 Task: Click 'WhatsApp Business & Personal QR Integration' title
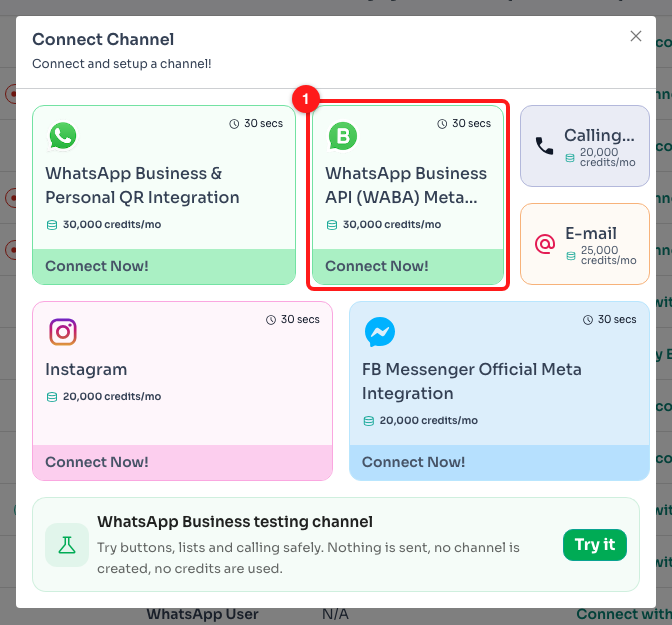click(x=142, y=186)
